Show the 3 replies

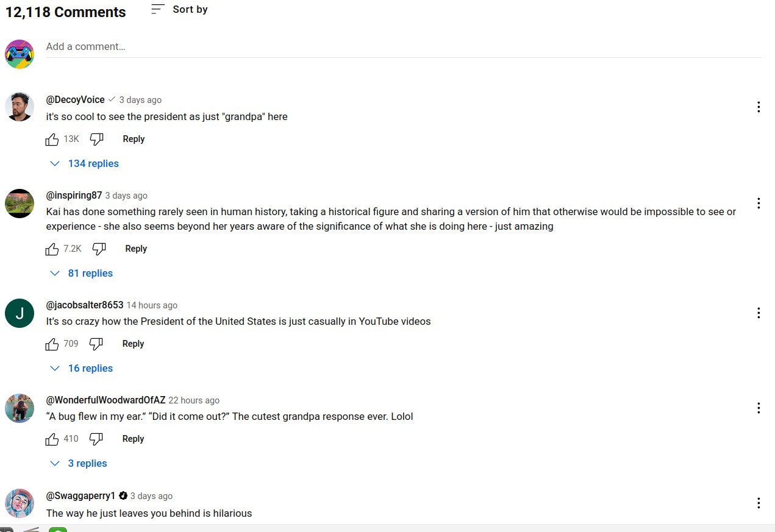[79, 463]
